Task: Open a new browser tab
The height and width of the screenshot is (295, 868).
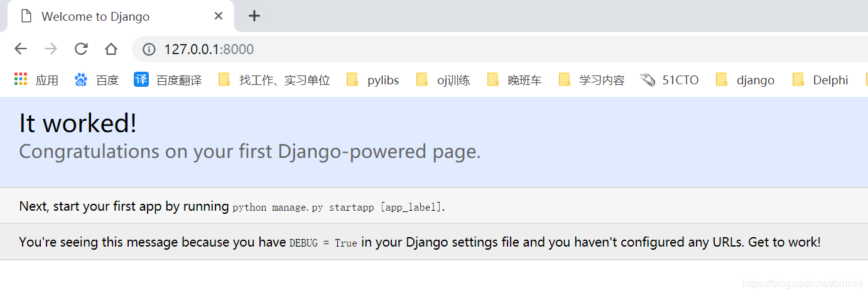Action: point(254,16)
